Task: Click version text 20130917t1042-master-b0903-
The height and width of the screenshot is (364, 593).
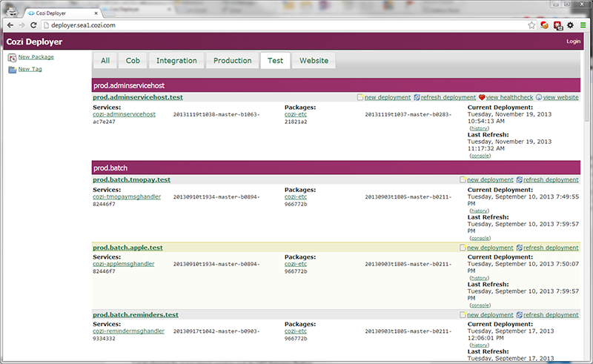Action: [x=216, y=331]
